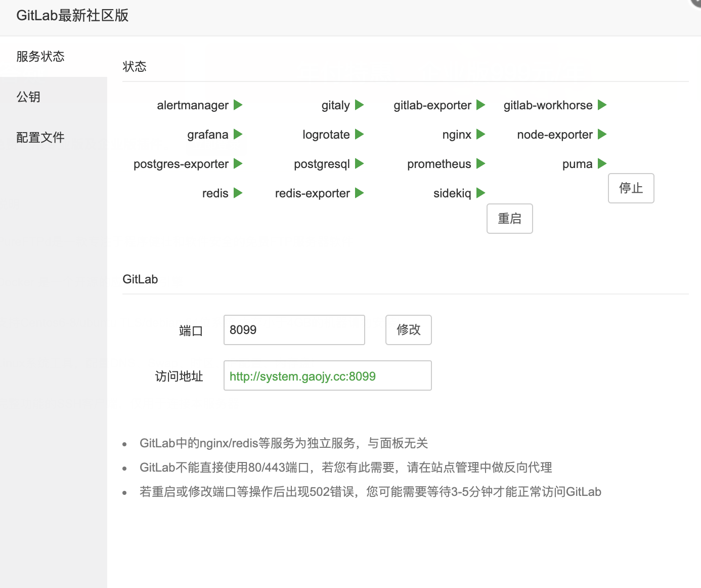Click the green status arrow beside alertmanager

click(x=238, y=105)
